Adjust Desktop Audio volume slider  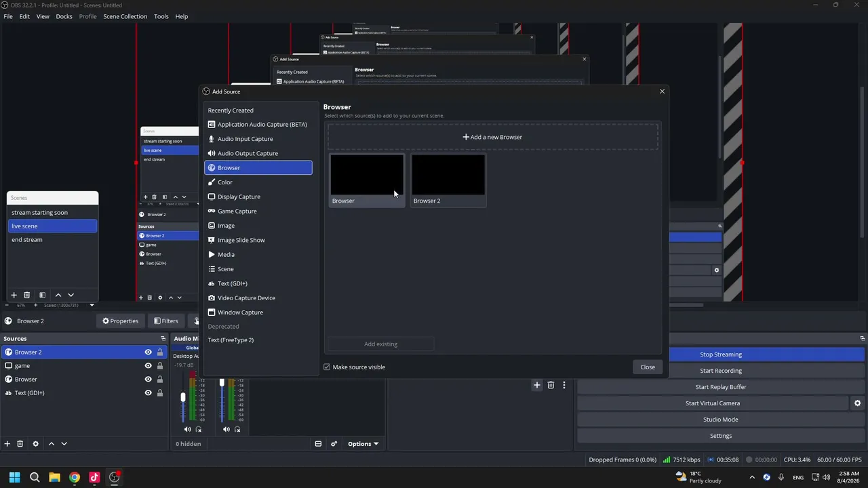click(182, 397)
